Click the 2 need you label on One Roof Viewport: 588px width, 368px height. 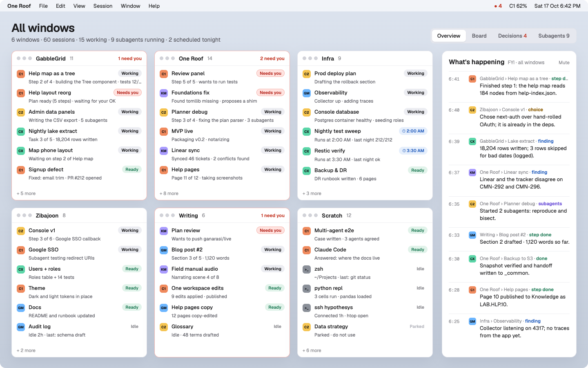[272, 58]
